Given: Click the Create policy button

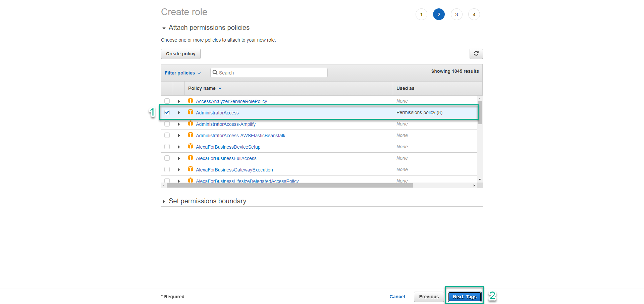Looking at the screenshot, I should [181, 54].
